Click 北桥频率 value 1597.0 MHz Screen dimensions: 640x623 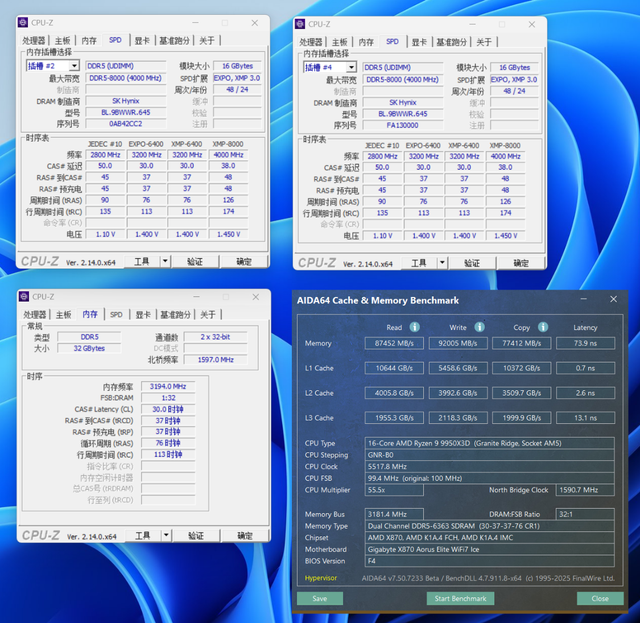tap(216, 360)
